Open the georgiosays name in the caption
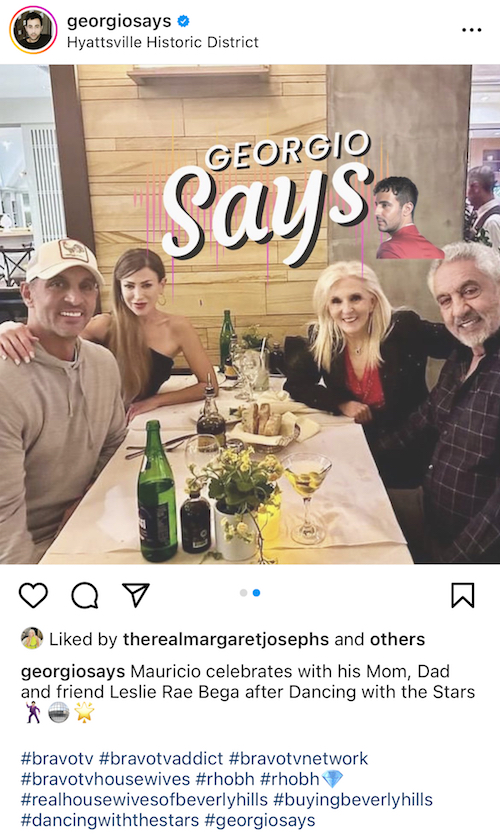The height and width of the screenshot is (836, 500). point(72,671)
